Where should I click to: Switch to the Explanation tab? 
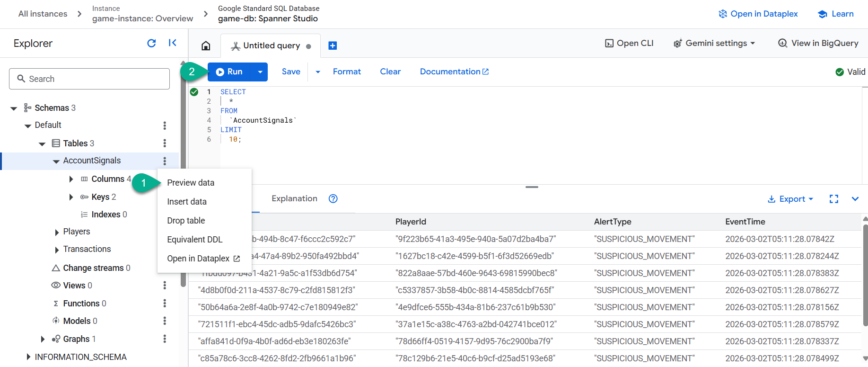coord(294,198)
